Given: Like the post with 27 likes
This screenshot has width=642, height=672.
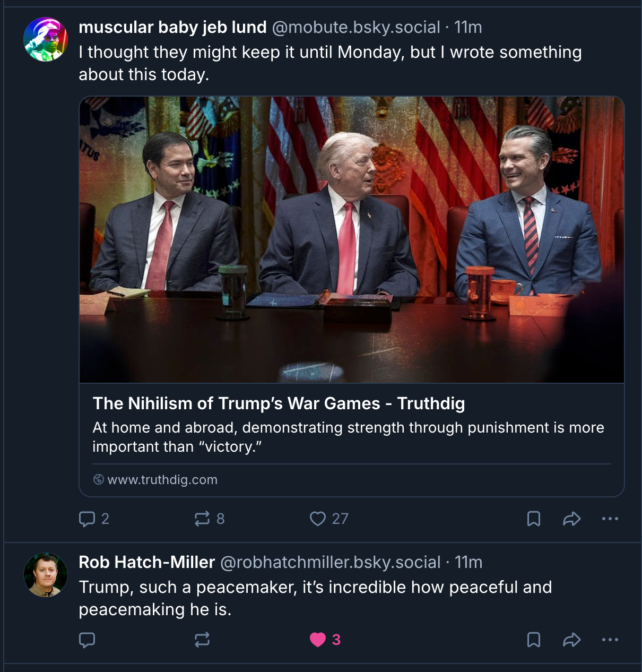Looking at the screenshot, I should (318, 519).
